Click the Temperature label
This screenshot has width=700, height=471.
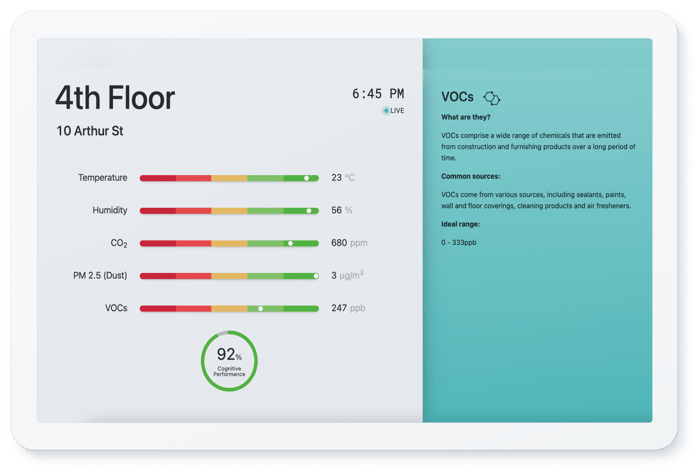(x=103, y=178)
